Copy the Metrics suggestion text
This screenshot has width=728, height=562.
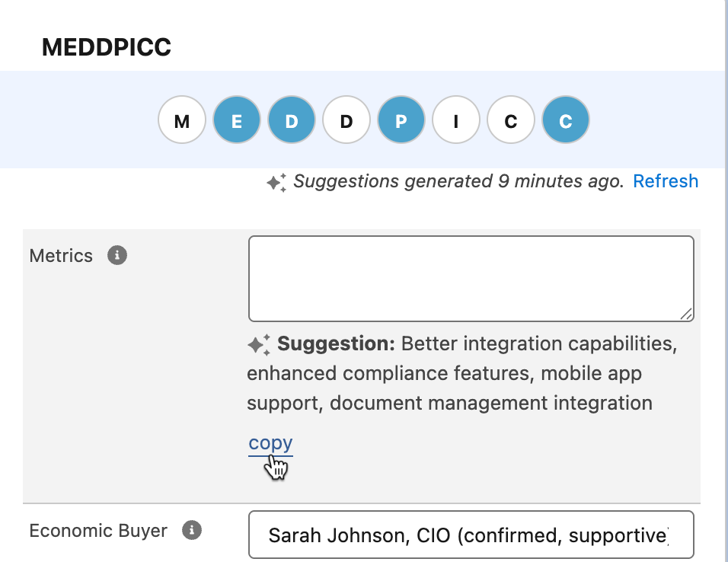point(270,443)
